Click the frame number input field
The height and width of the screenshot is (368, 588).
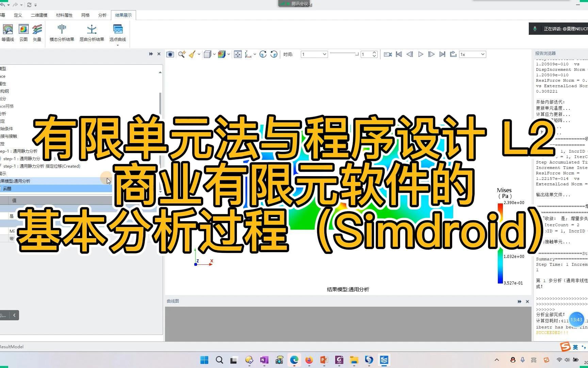[366, 54]
